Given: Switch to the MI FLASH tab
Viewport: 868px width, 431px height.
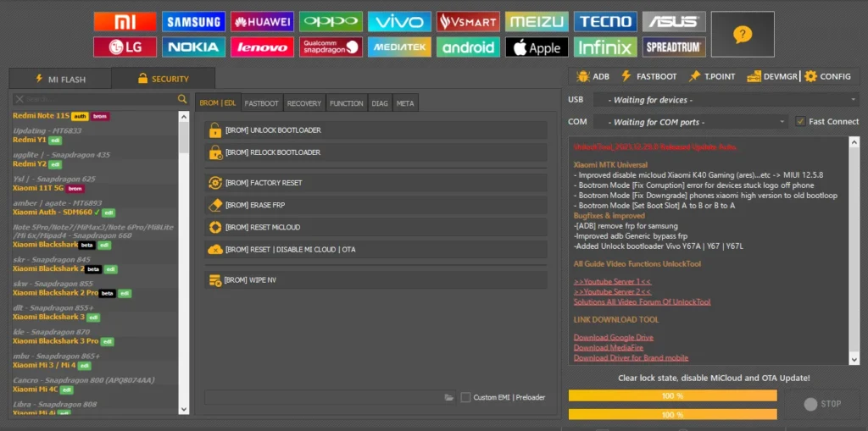Looking at the screenshot, I should coord(59,79).
